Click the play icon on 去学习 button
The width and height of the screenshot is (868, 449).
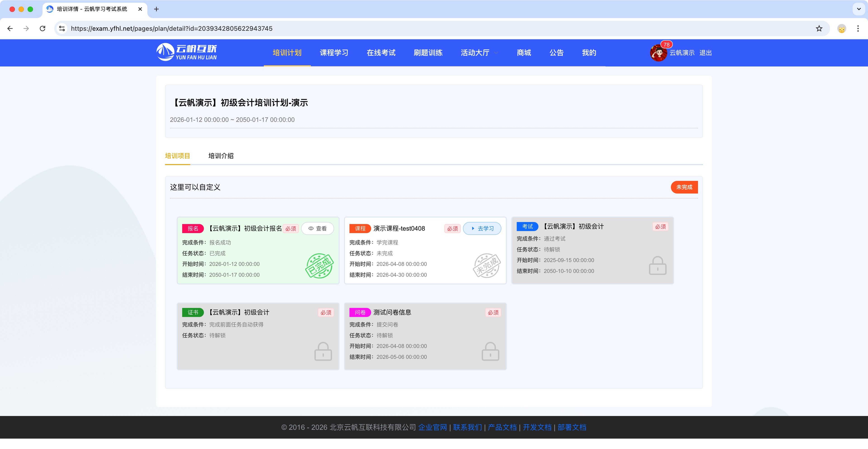pos(473,228)
